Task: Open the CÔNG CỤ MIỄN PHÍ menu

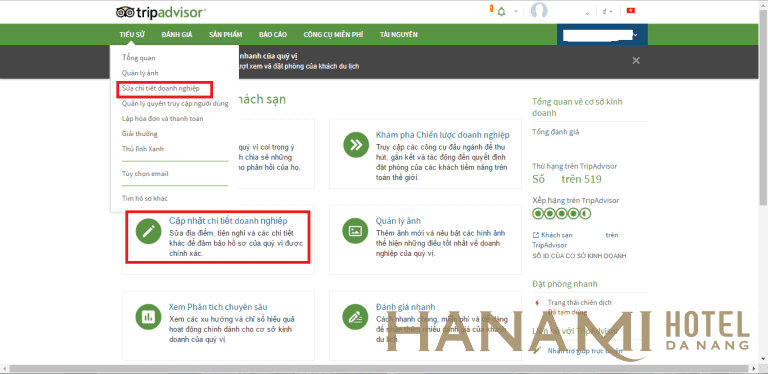Action: [333, 35]
